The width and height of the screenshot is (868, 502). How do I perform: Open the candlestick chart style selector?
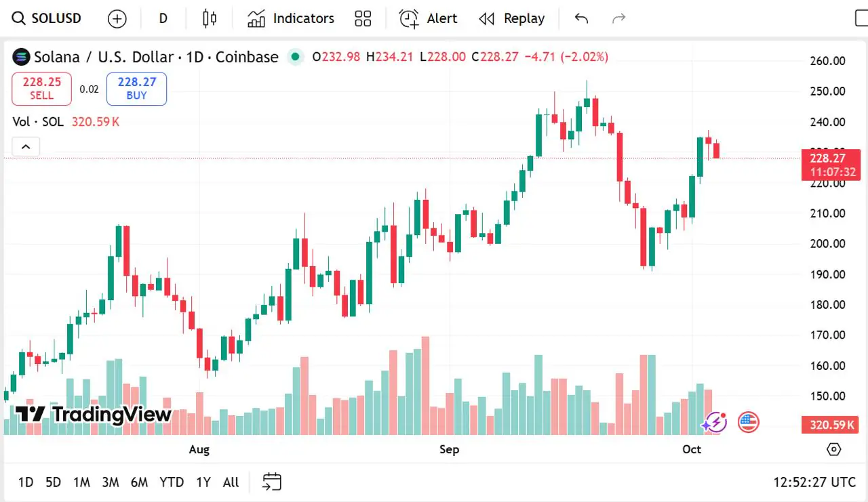[x=210, y=18]
